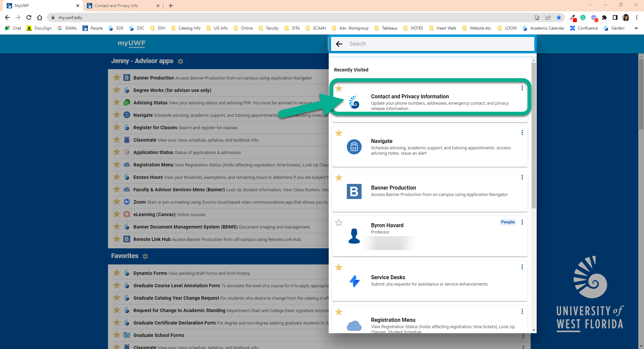
Task: Toggle favorite star on Registration Menu card
Action: tap(339, 312)
